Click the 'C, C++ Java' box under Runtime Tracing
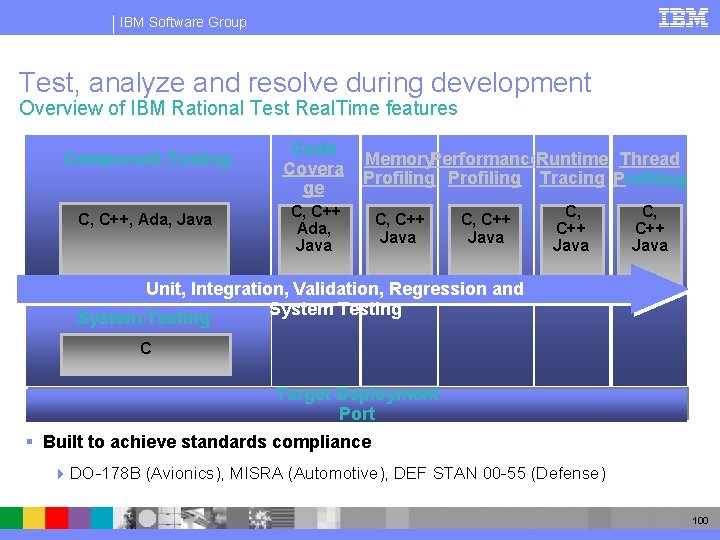The image size is (720, 540). click(x=572, y=240)
